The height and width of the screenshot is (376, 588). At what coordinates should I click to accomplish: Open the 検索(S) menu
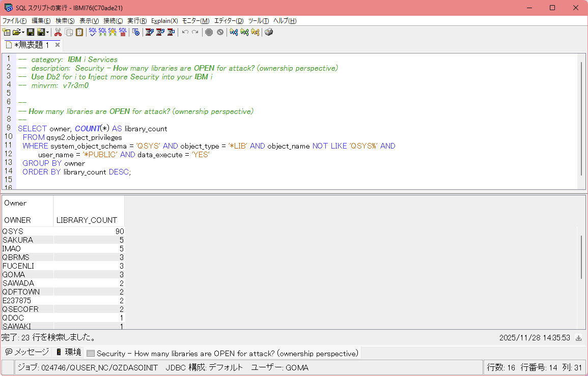coord(65,21)
